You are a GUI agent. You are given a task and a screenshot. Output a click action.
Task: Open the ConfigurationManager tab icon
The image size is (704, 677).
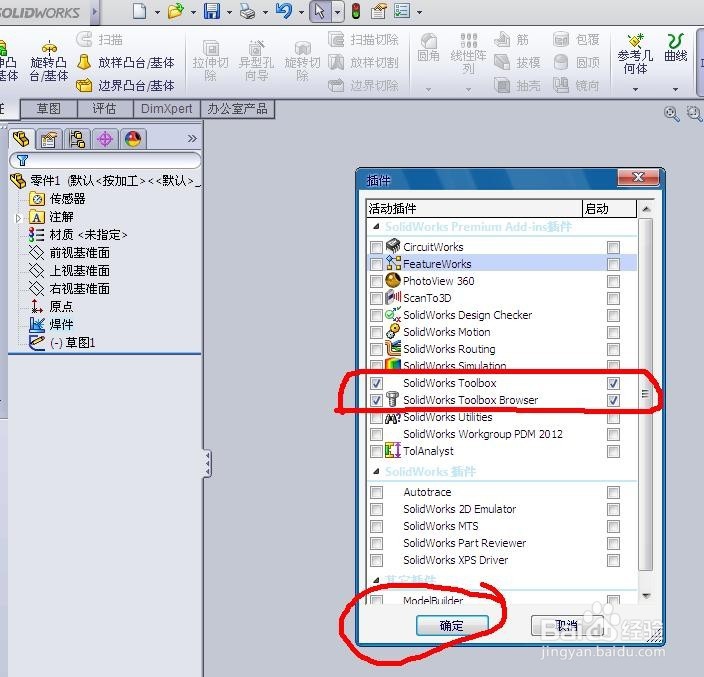click(x=77, y=139)
